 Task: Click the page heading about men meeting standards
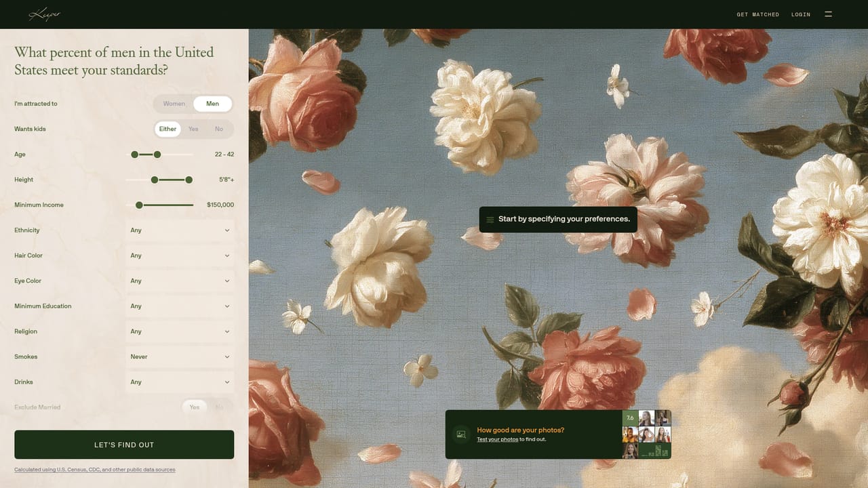[x=114, y=61]
